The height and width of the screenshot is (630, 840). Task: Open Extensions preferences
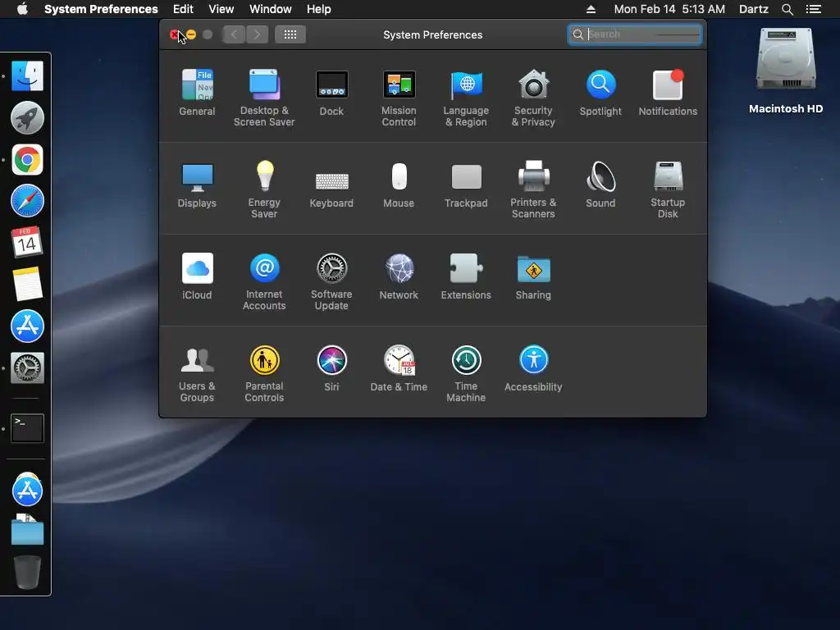coord(466,276)
